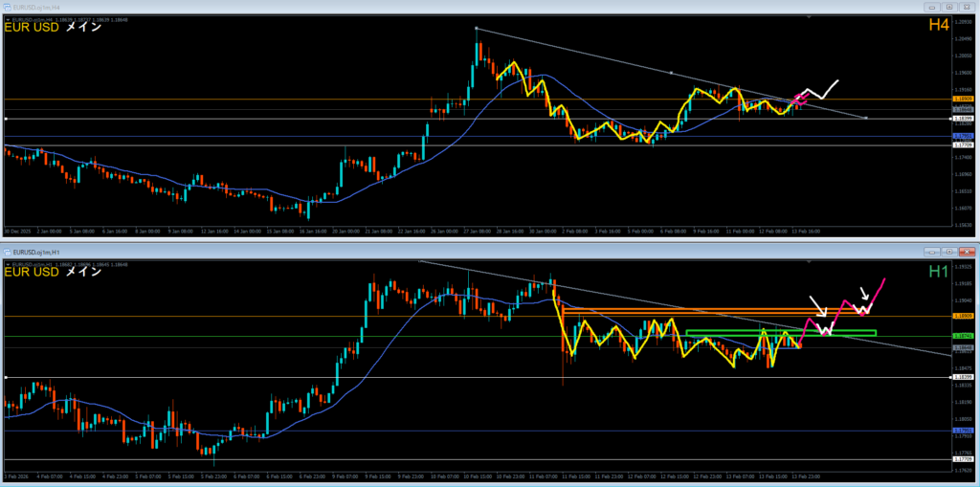Screen dimensions: 980x487
Task: Expand one-click trading arrow in H1 chart
Action: tap(8, 264)
